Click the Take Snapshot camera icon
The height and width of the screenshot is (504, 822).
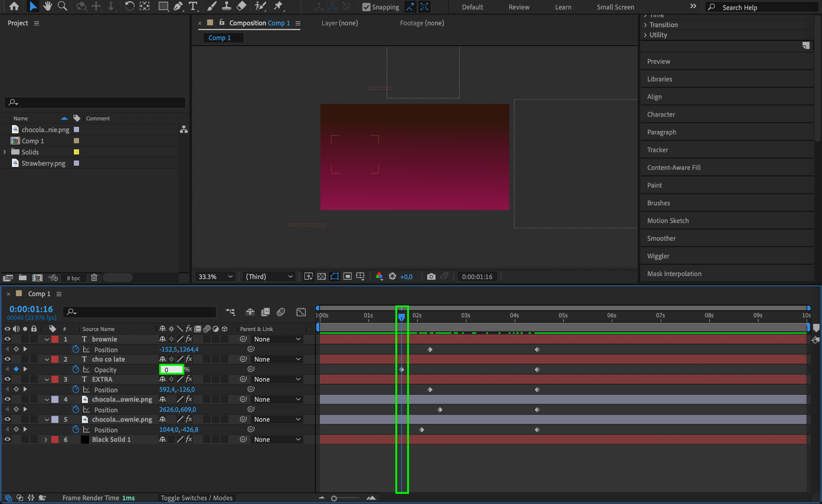431,276
